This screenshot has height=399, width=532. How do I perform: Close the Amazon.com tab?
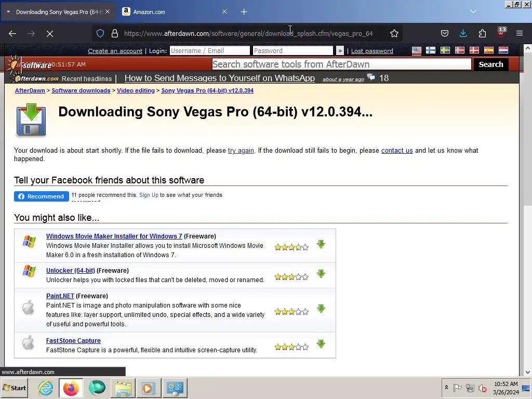224,11
